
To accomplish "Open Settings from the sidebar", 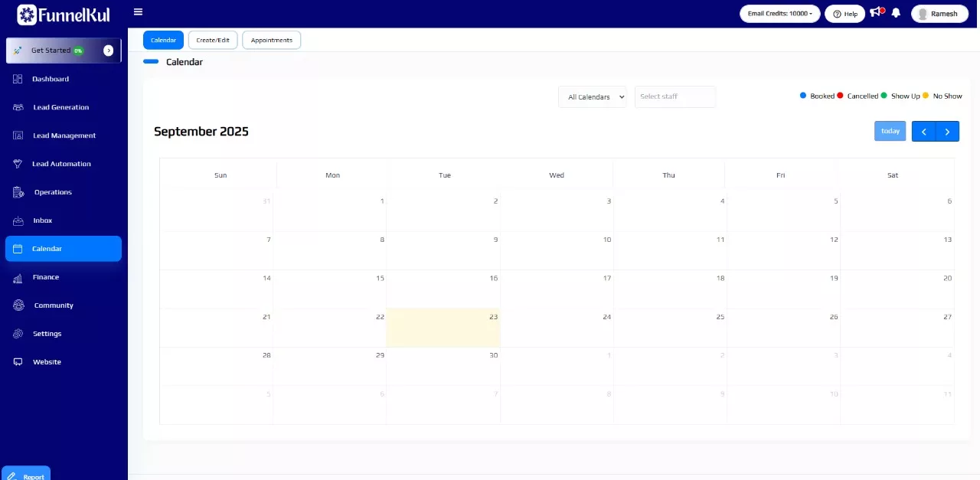I will pos(47,334).
